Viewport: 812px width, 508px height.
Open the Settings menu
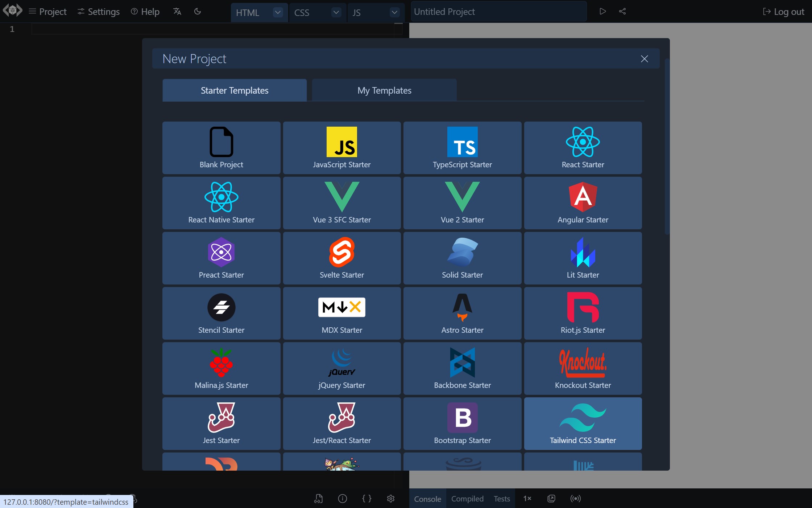99,11
